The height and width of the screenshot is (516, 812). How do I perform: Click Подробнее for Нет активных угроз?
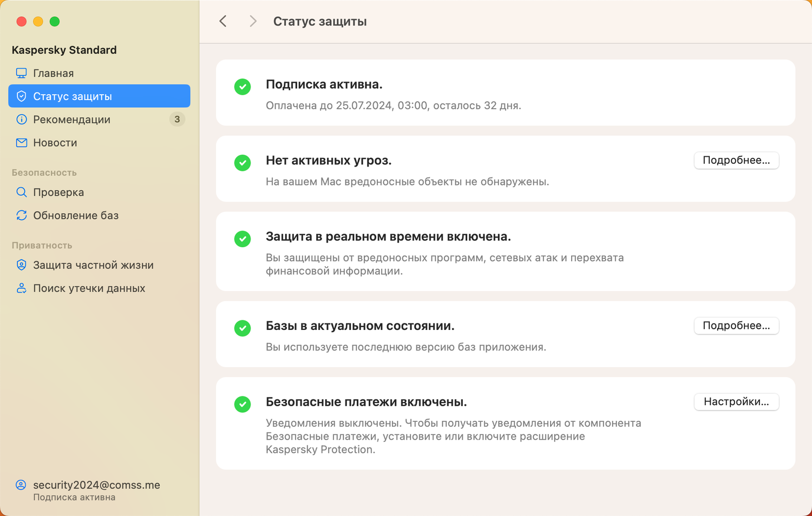click(x=736, y=160)
